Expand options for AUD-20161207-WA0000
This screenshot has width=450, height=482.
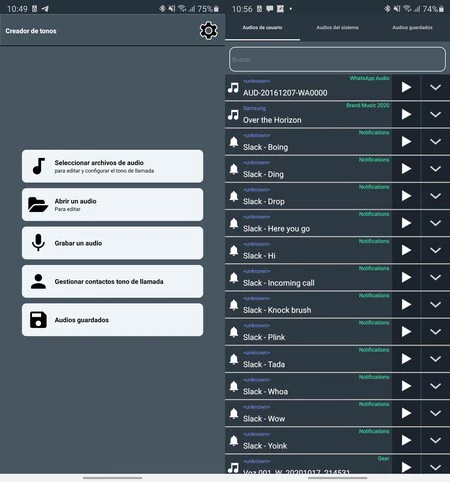435,87
